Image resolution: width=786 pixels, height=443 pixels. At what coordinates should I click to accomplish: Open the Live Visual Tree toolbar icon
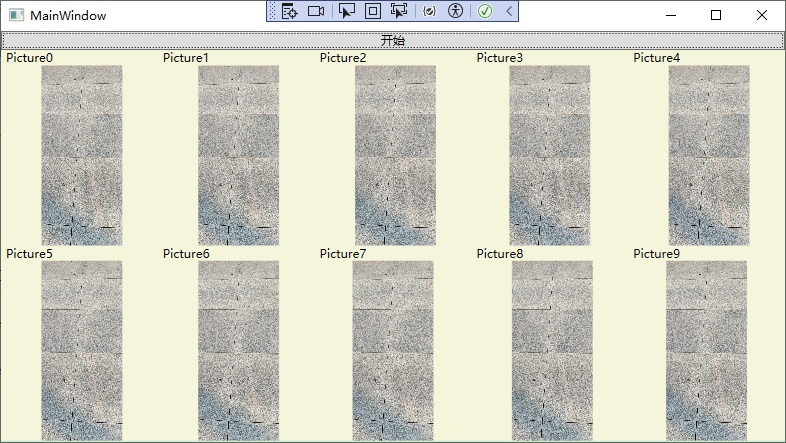coord(289,11)
